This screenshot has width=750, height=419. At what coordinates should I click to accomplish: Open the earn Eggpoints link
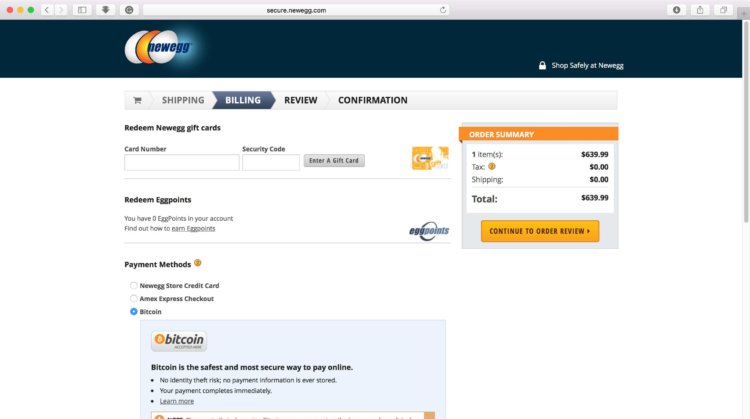pos(193,229)
